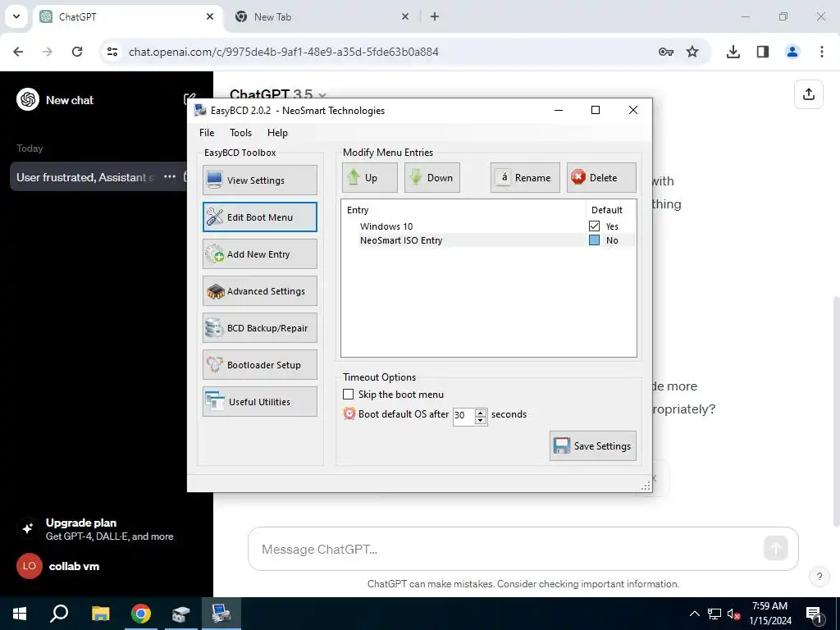
Task: Click Save Settings floppy button
Action: 593,445
